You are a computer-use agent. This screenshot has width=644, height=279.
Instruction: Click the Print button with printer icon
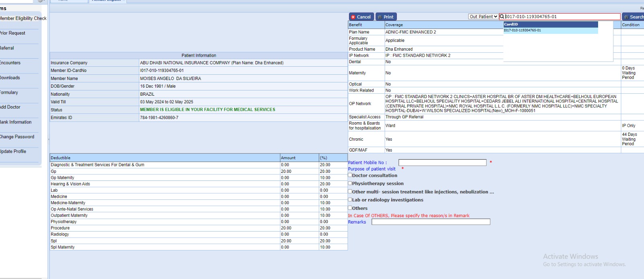pos(386,17)
